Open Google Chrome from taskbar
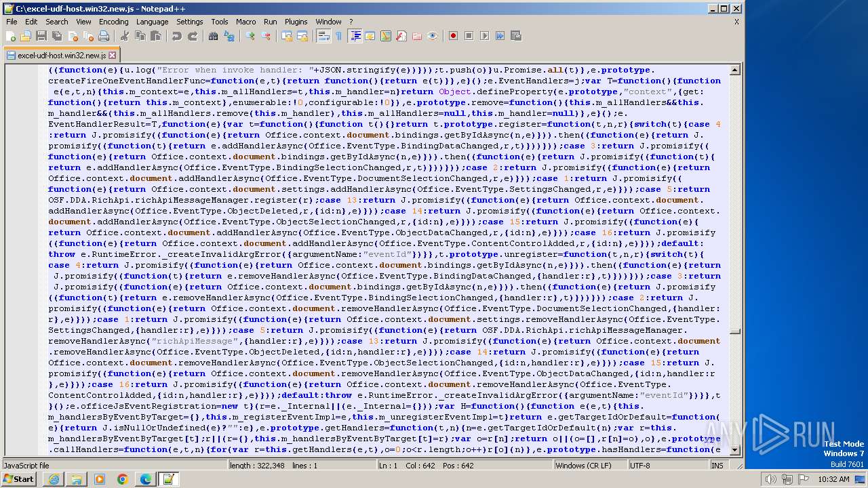Image resolution: width=868 pixels, height=488 pixels. (x=123, y=479)
